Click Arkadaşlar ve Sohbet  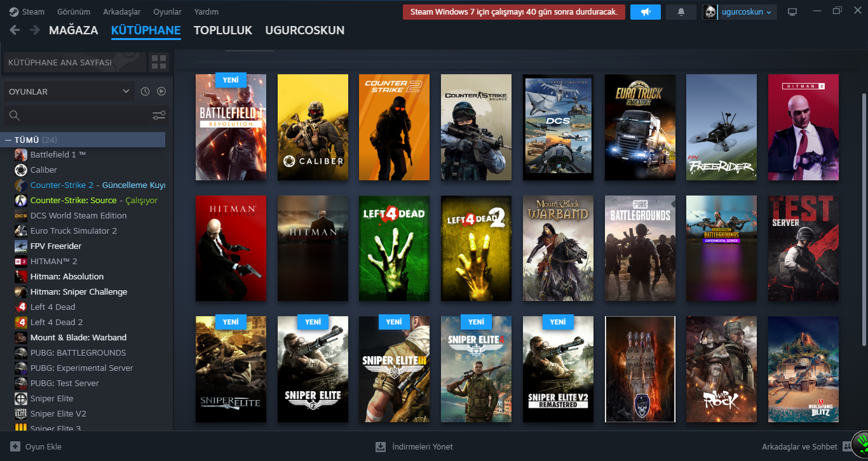[x=799, y=446]
